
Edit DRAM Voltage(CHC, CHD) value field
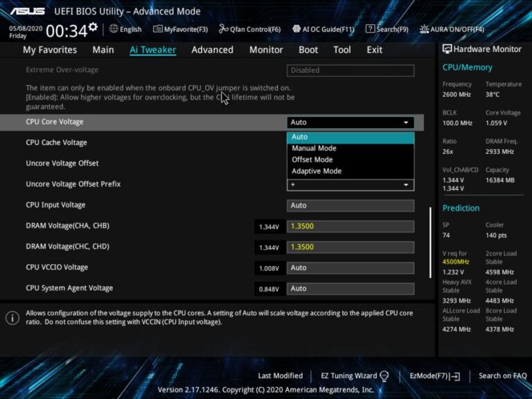pyautogui.click(x=351, y=247)
